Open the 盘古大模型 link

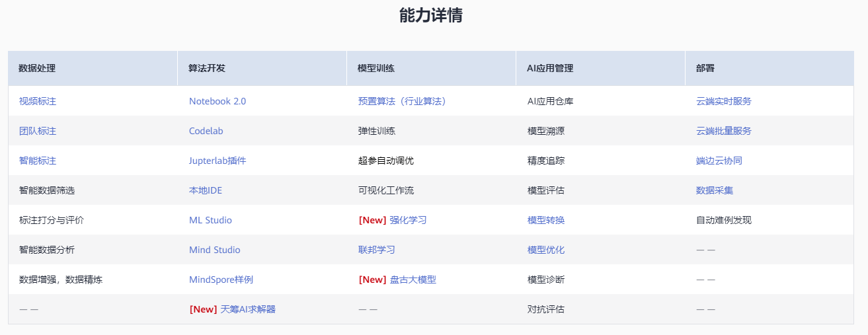(x=413, y=279)
